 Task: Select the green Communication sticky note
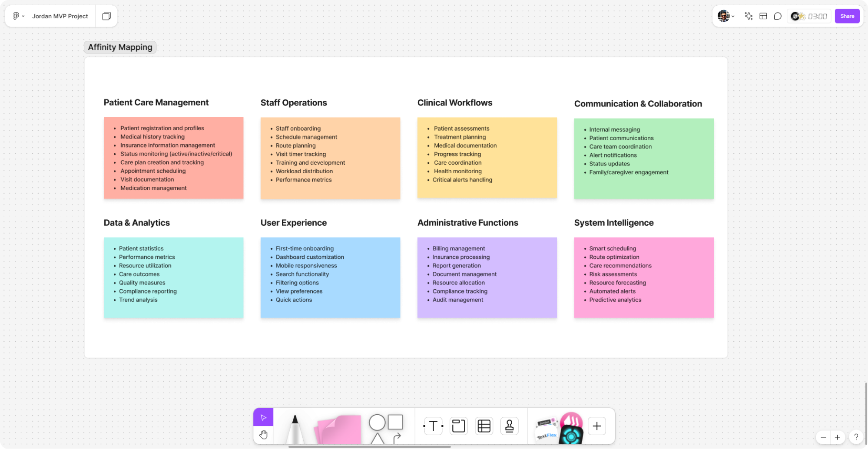644,159
